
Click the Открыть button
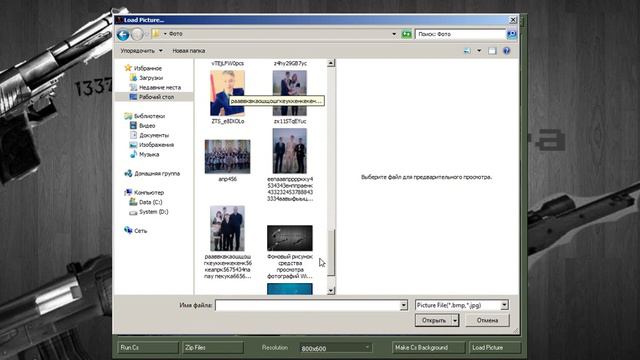(433, 320)
